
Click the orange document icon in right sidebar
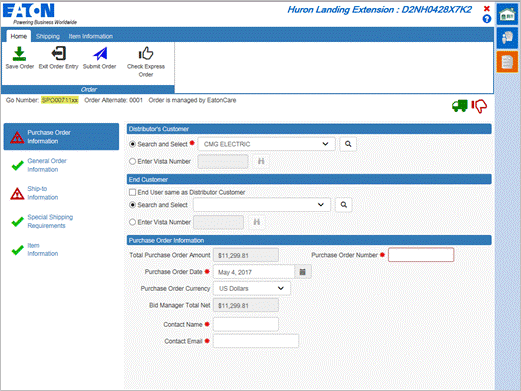[507, 62]
